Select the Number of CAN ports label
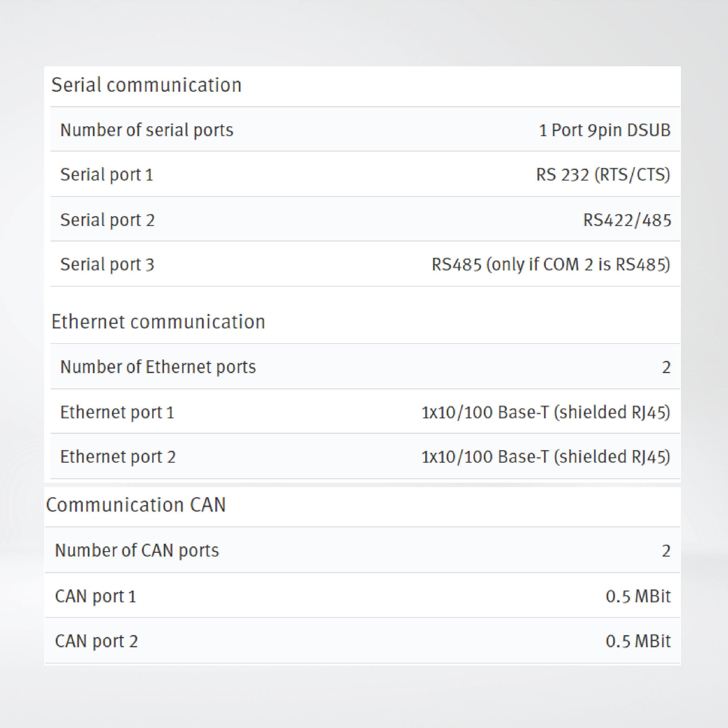Viewport: 728px width, 728px height. [x=137, y=550]
